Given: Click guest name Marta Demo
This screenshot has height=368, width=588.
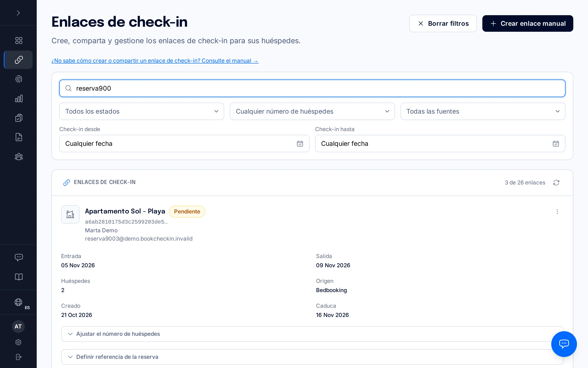Looking at the screenshot, I should click(101, 230).
